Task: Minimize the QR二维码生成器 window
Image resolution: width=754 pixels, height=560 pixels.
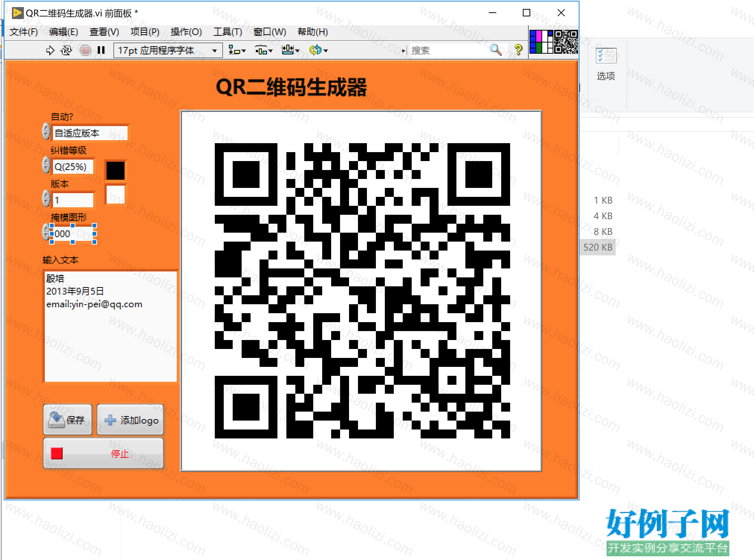Action: [x=493, y=13]
